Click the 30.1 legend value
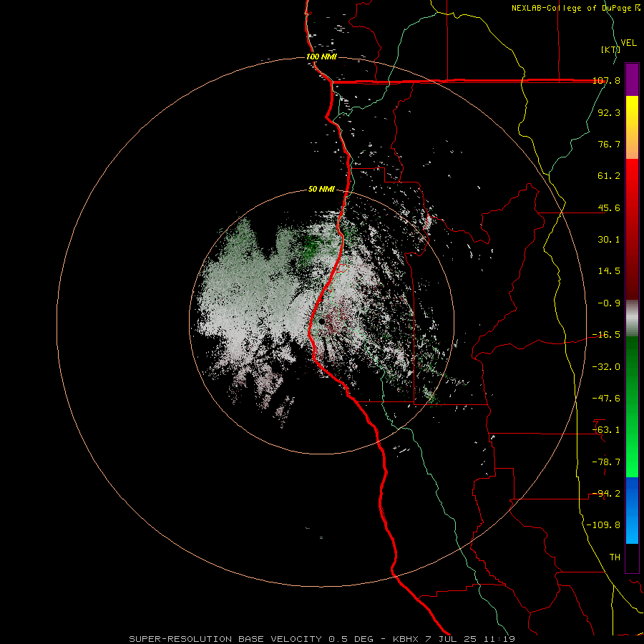The width and height of the screenshot is (644, 644). [609, 240]
